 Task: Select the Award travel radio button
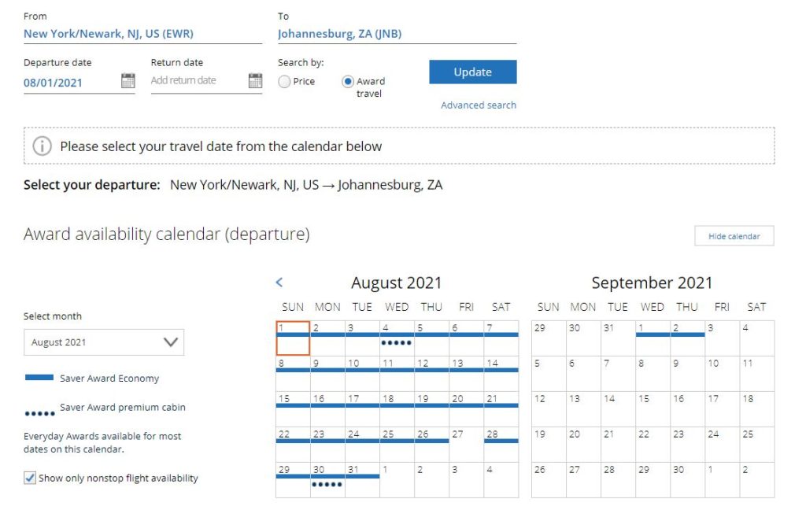coord(348,81)
